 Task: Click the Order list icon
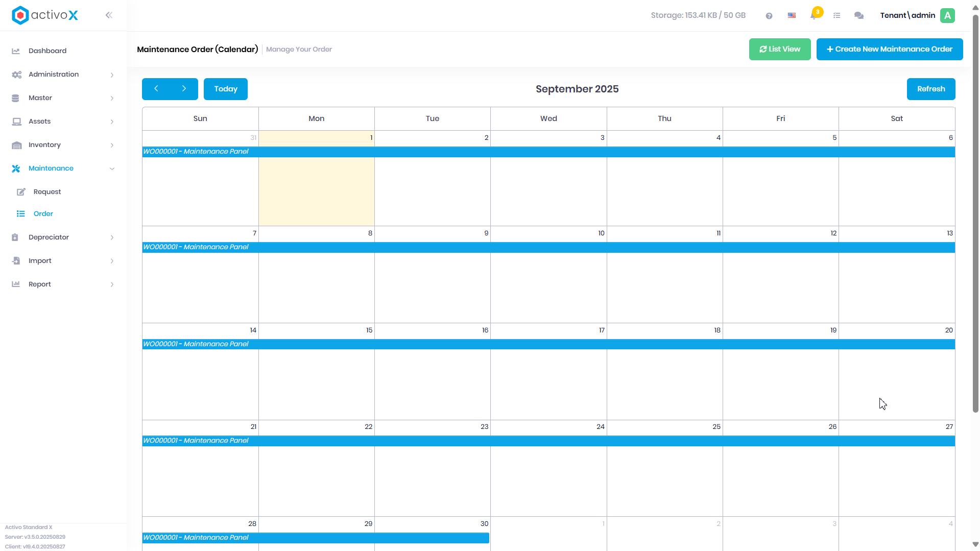(x=20, y=214)
